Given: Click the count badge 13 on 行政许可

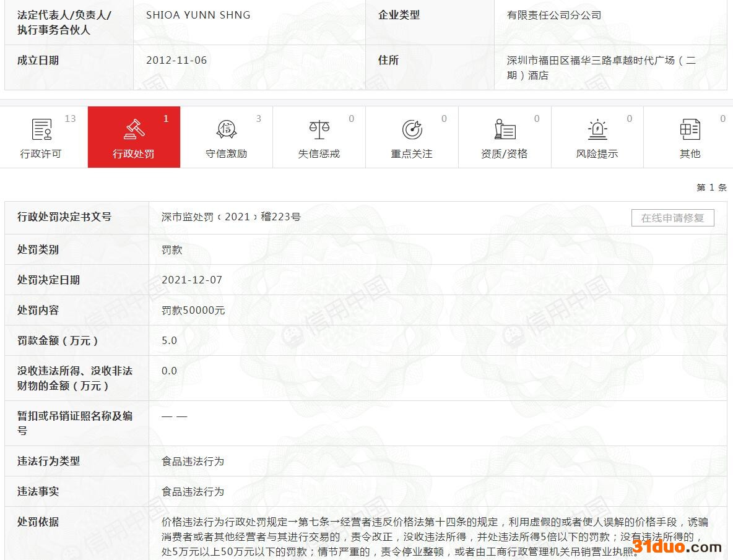Looking at the screenshot, I should click(x=70, y=119).
